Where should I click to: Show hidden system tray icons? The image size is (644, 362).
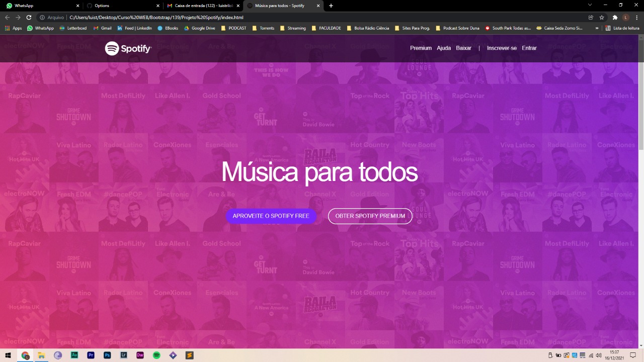[x=549, y=355]
